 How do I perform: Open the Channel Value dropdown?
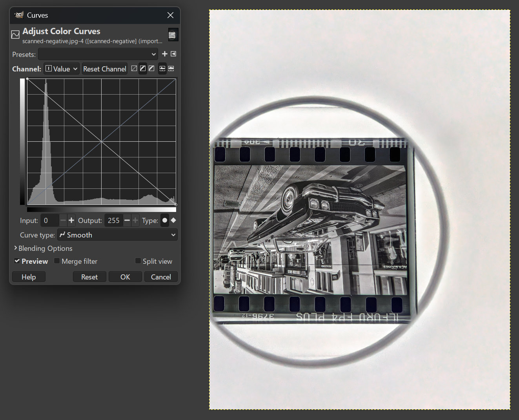pyautogui.click(x=62, y=69)
